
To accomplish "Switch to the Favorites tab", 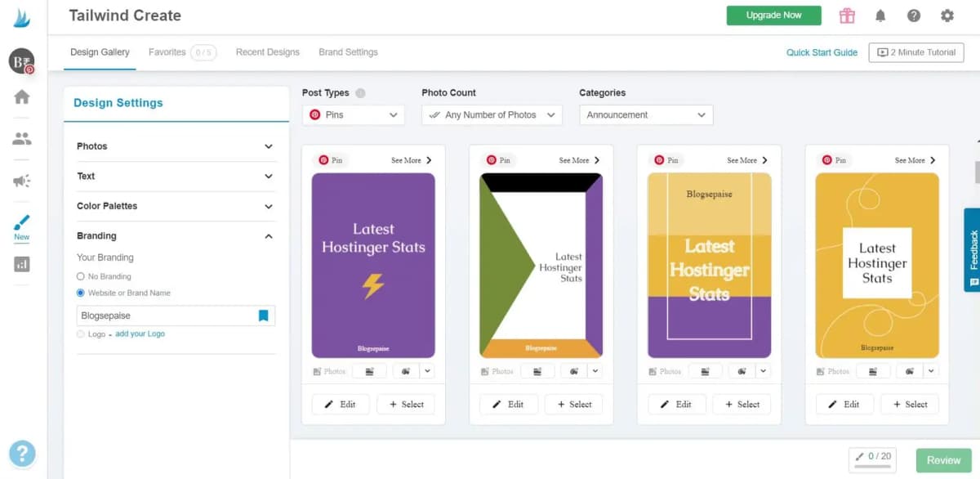I will 182,52.
